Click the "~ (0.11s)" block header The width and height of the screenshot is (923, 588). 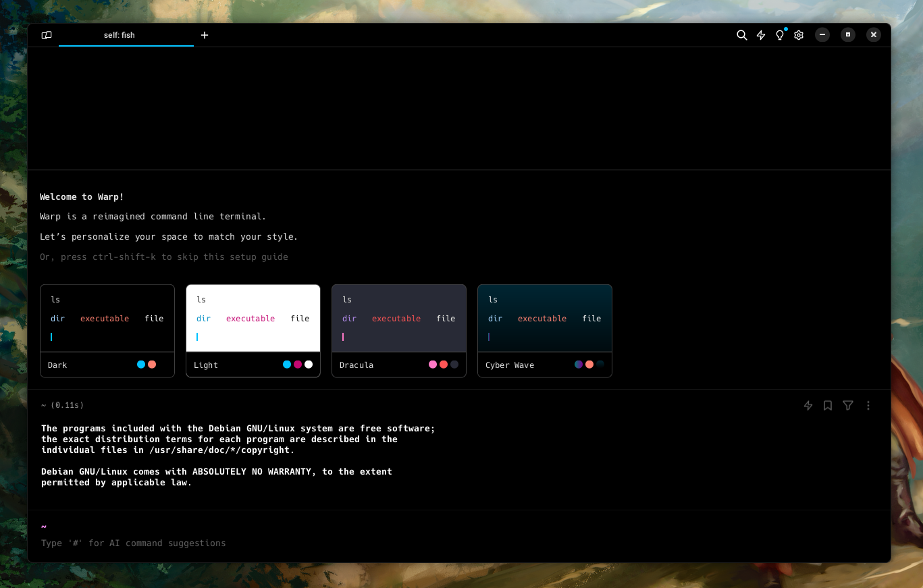click(62, 405)
